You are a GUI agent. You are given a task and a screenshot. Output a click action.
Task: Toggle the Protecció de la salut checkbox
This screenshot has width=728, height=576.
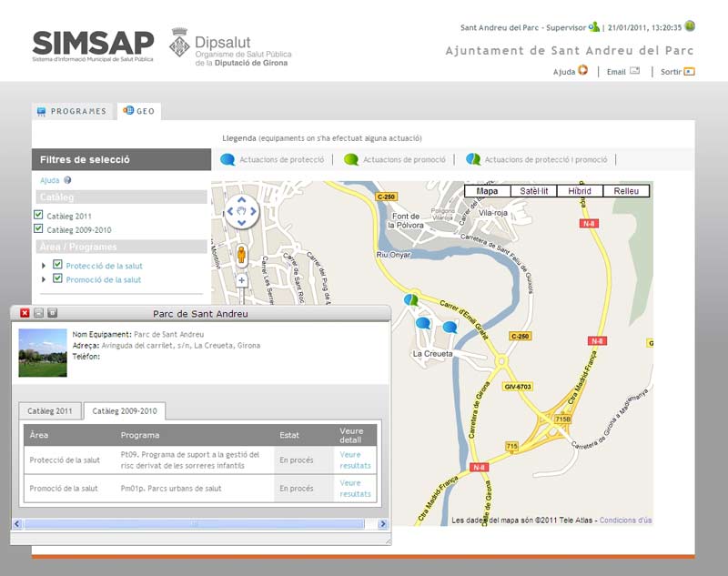click(x=57, y=265)
